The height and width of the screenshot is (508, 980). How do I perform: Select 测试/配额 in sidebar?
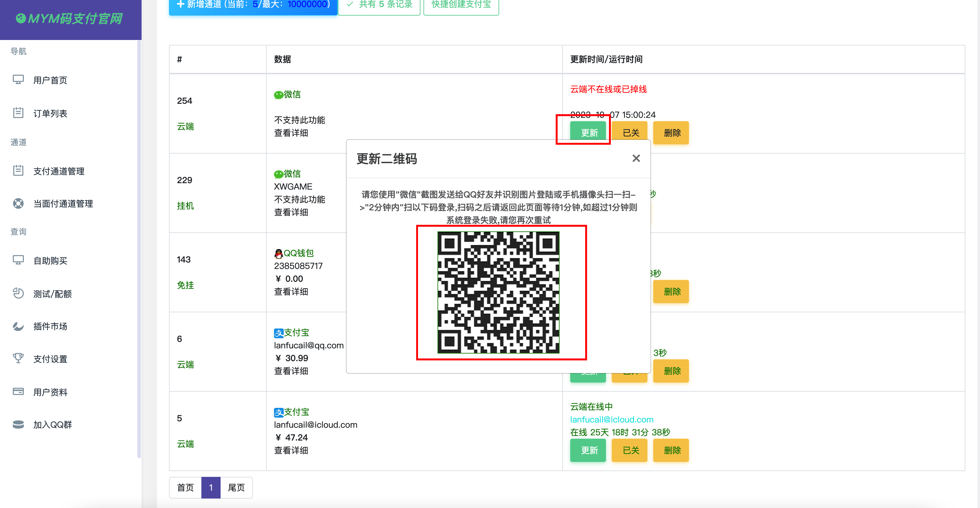(52, 294)
